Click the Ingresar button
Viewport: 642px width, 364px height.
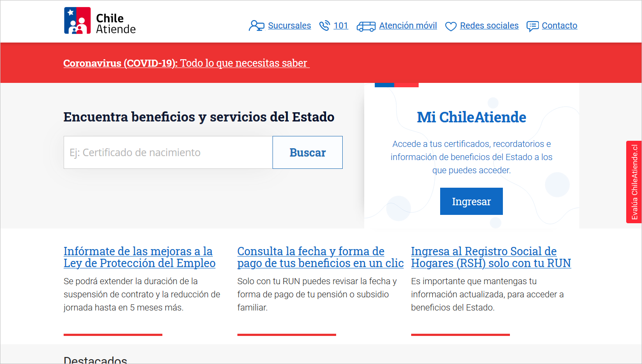[x=471, y=201]
